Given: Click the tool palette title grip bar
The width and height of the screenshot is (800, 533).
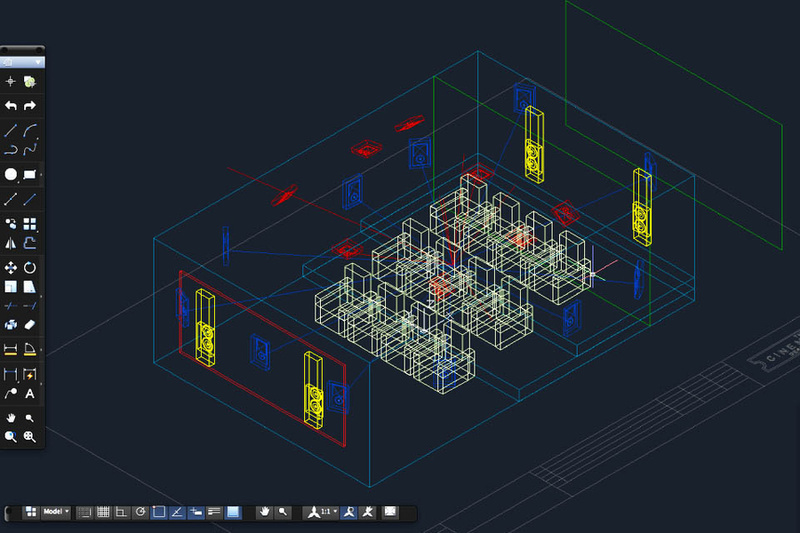Looking at the screenshot, I should (x=22, y=50).
